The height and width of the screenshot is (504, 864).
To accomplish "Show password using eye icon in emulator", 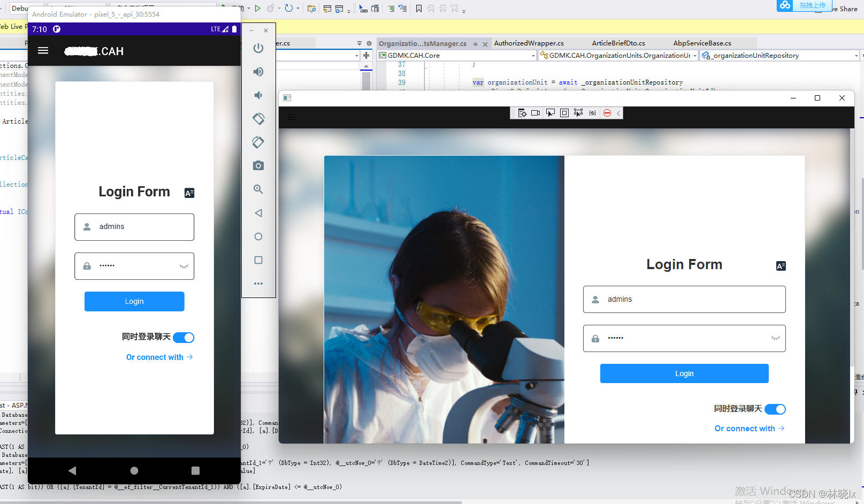I will 183,266.
